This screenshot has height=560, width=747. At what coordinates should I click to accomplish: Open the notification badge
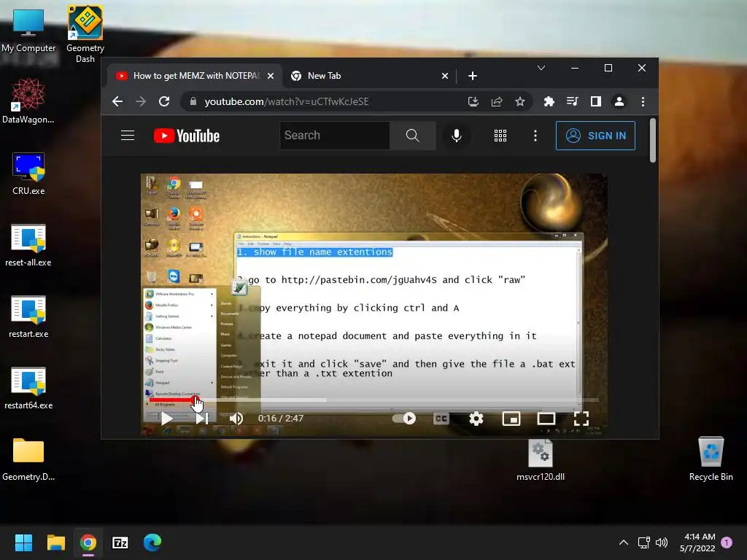pyautogui.click(x=727, y=542)
